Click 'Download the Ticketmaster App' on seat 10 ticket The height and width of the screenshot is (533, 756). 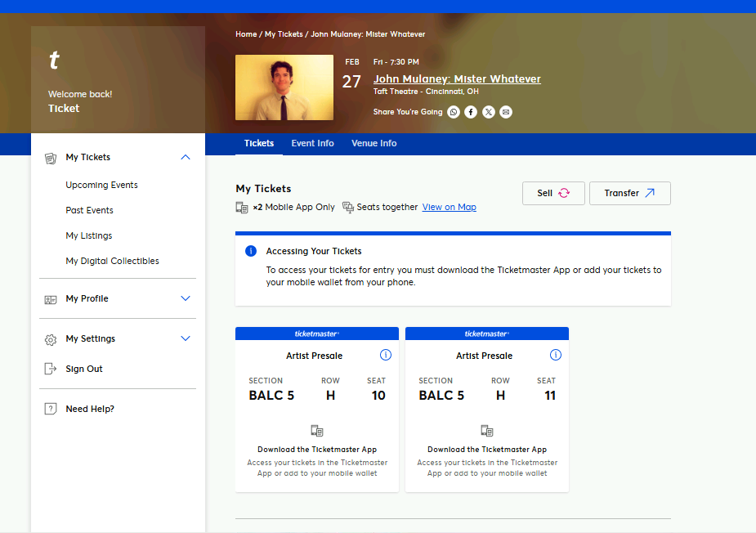[x=317, y=450]
